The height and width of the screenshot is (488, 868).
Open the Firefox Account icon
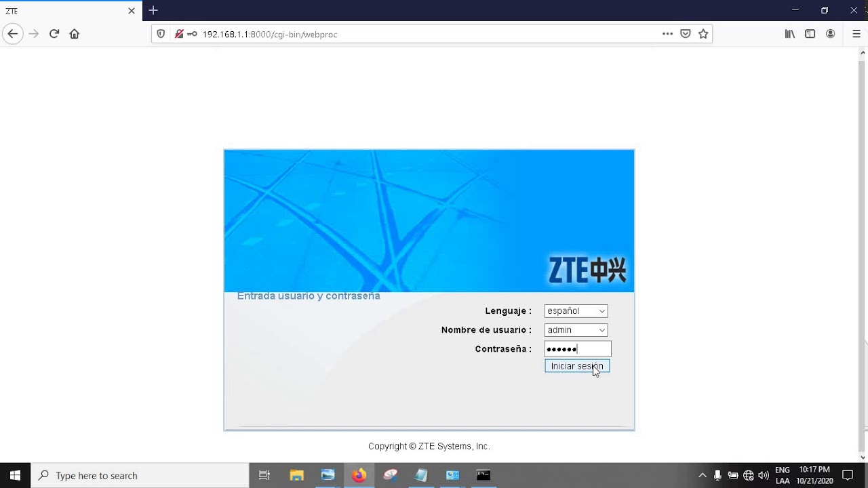[x=830, y=34]
